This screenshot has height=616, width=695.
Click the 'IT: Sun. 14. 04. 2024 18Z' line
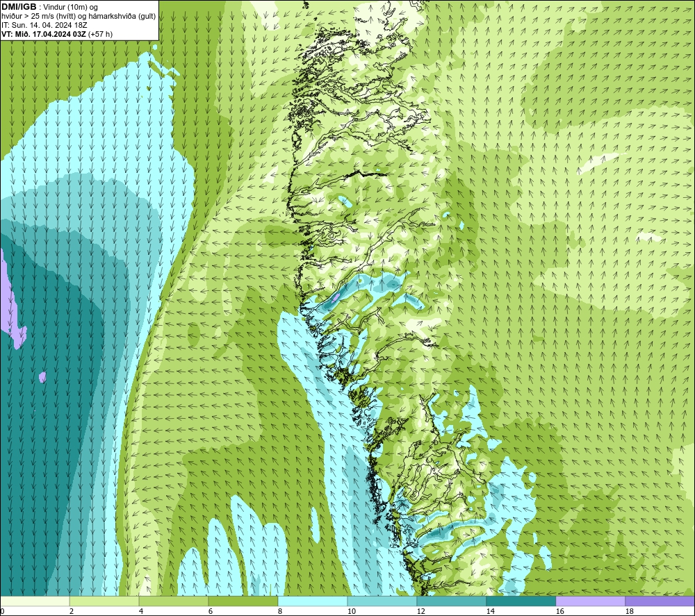point(44,25)
